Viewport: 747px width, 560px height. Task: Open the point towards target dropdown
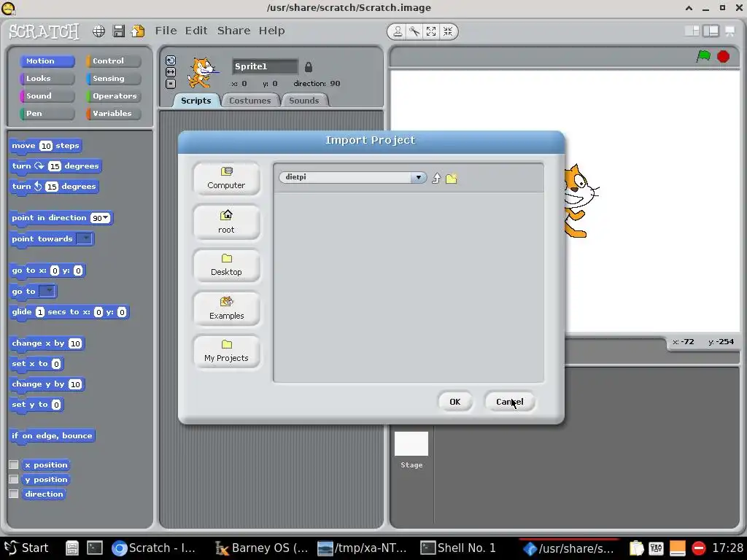[85, 238]
